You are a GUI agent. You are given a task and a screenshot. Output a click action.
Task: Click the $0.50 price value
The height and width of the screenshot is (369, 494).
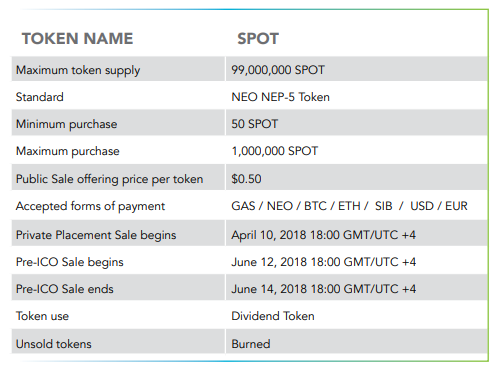pos(246,179)
